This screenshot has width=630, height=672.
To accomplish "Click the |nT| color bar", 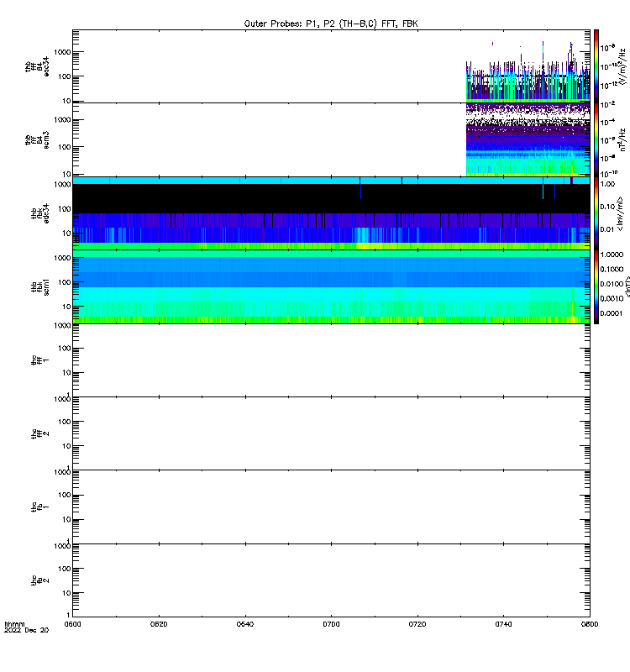I will tap(596, 286).
